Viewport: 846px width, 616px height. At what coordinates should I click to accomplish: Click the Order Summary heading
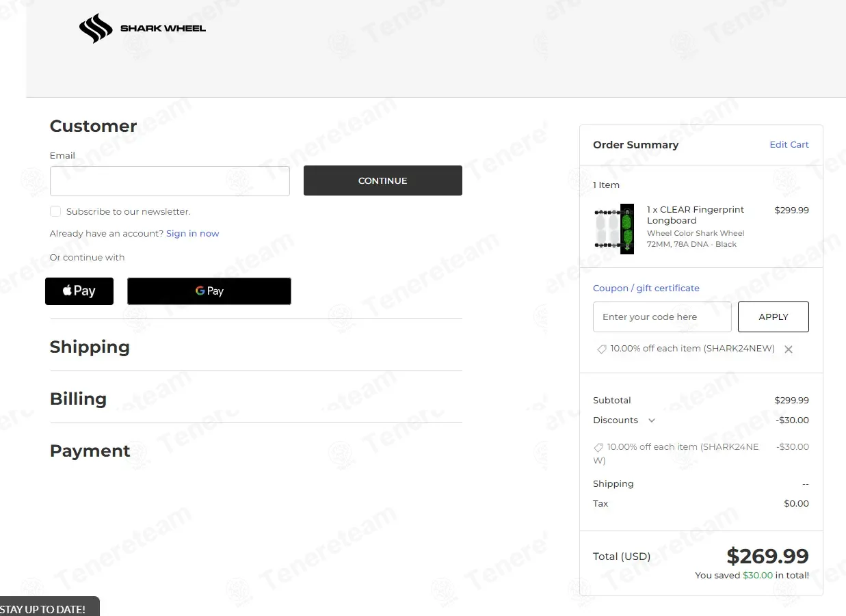tap(636, 145)
